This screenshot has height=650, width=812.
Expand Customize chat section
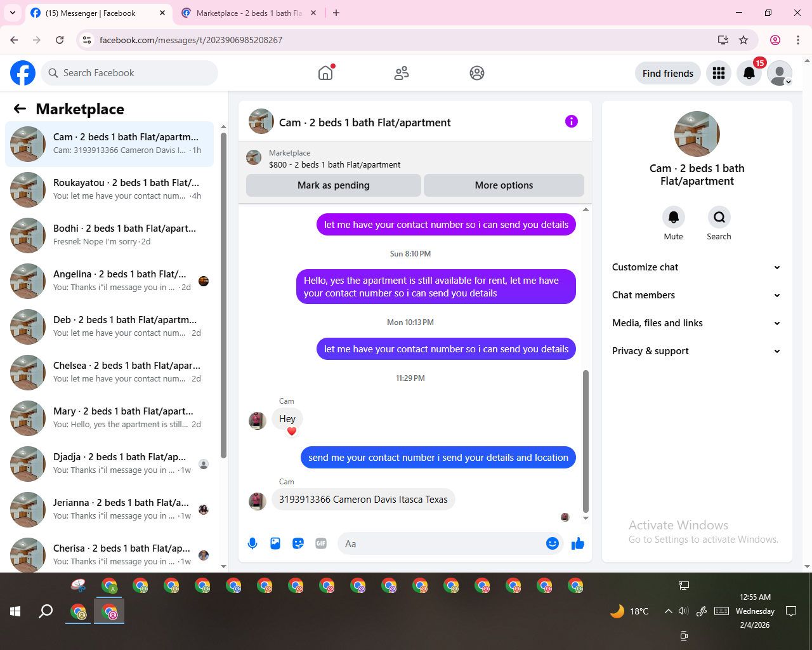697,267
